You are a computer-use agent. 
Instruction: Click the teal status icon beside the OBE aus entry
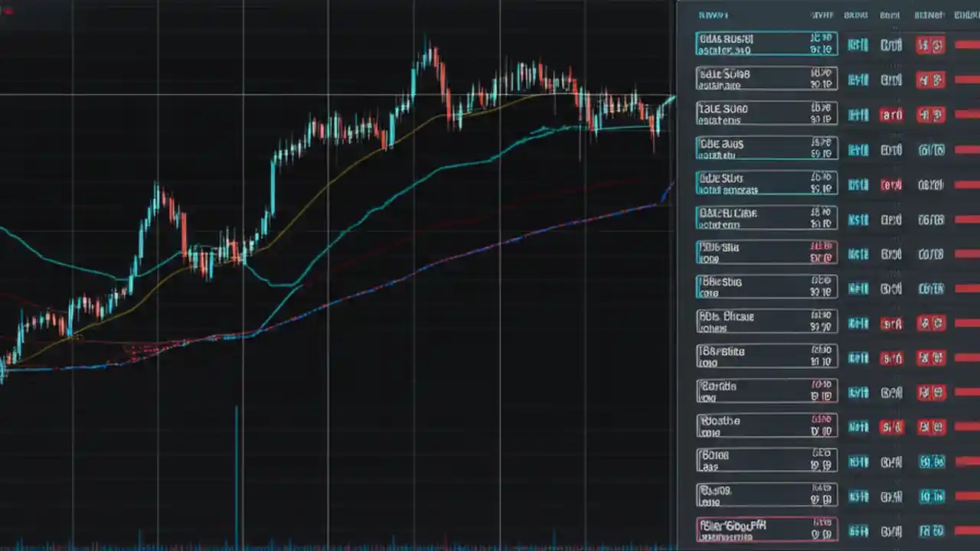pos(857,150)
